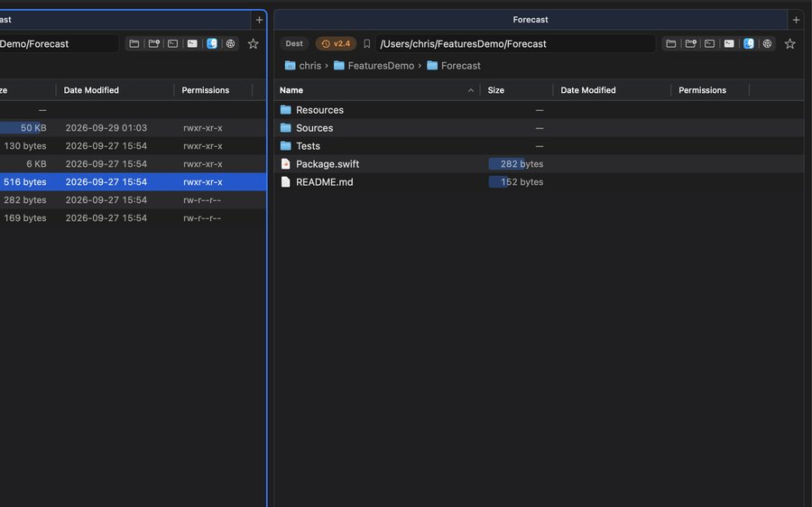Favorite the left pane path with star
This screenshot has height=507, width=812.
253,43
